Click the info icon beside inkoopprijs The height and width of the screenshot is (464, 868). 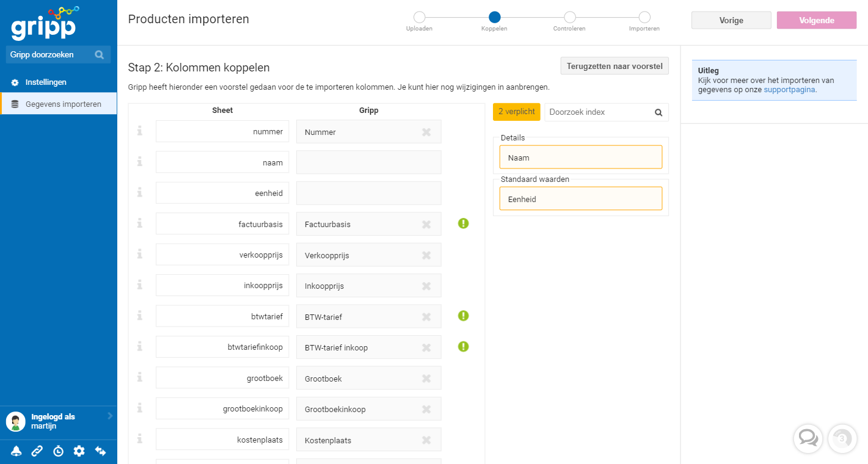tap(140, 285)
